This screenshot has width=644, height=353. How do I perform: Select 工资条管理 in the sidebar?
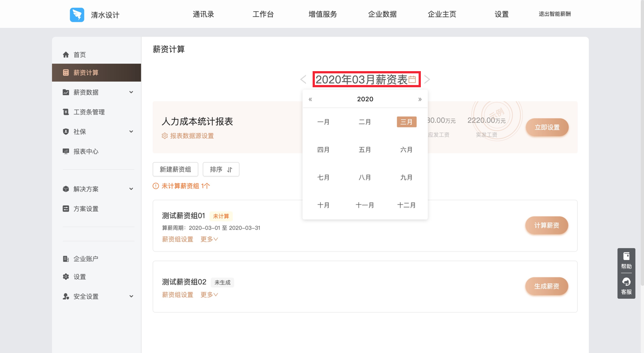[x=89, y=112]
